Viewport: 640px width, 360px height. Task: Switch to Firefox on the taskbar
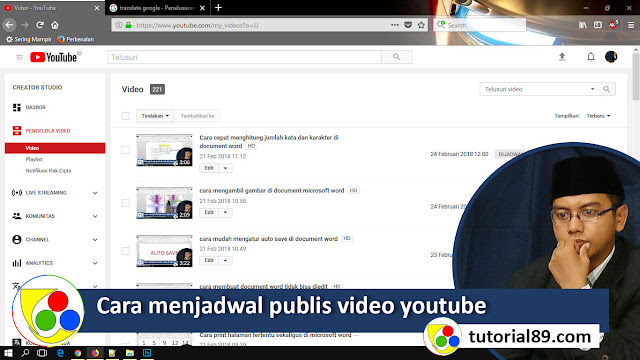(x=95, y=353)
